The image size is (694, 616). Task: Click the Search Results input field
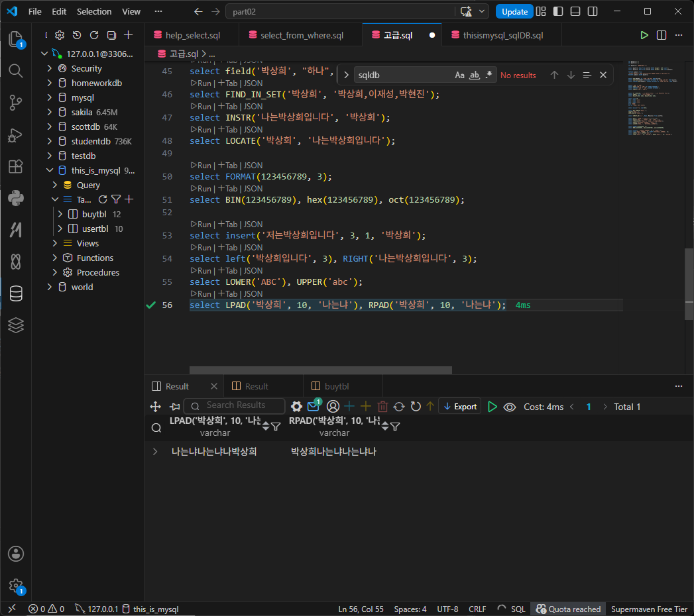pyautogui.click(x=235, y=405)
